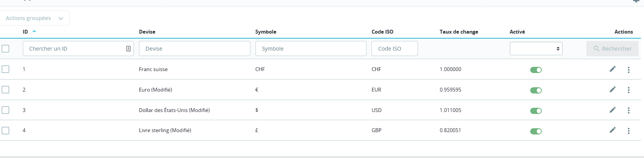Open the Actions groupées dropdown
This screenshot has height=158, width=644.
[34, 18]
